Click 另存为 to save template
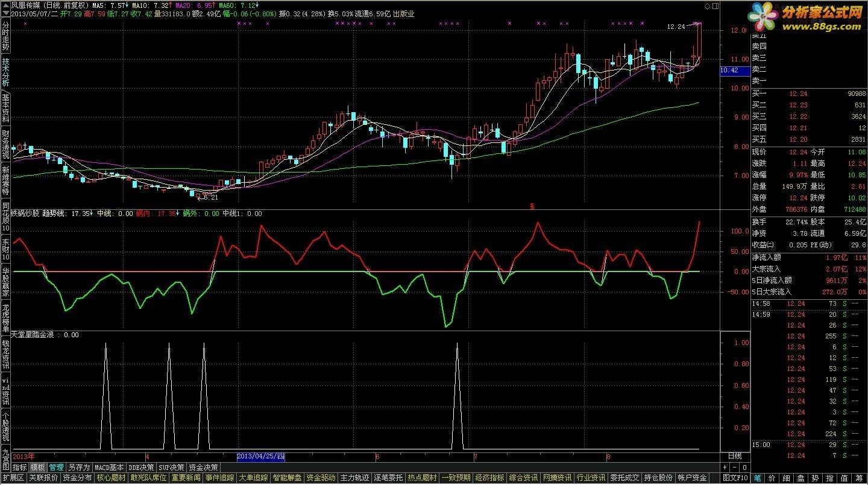868x485 pixels. 79,467
